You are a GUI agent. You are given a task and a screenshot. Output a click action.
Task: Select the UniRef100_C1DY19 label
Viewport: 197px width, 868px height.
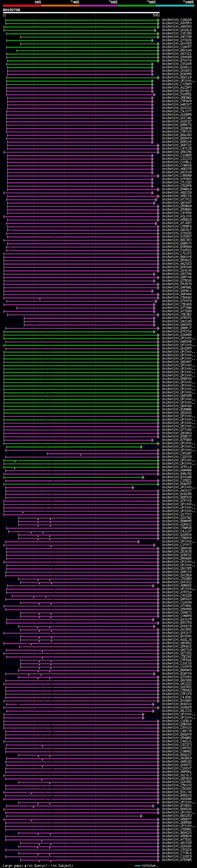(177, 457)
